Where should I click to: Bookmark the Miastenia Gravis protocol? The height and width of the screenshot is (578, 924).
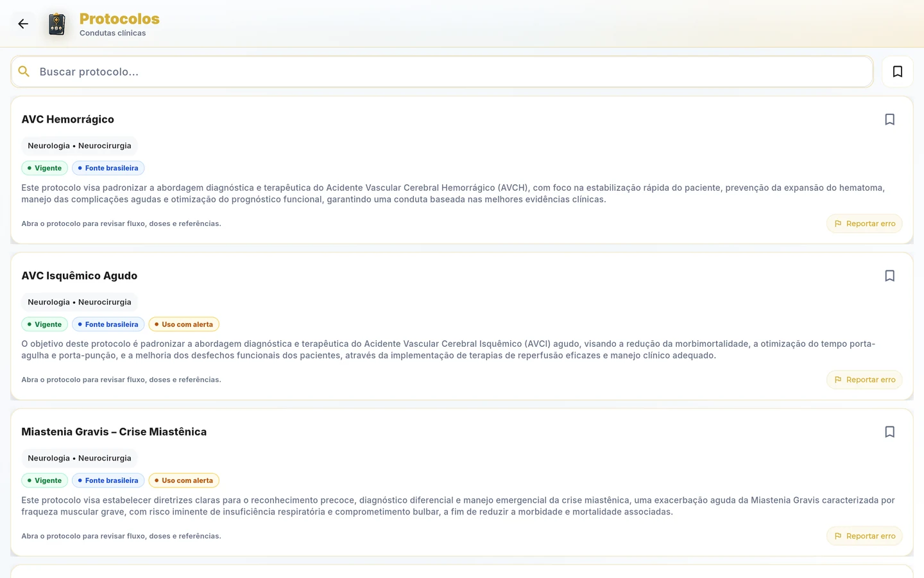pos(889,432)
